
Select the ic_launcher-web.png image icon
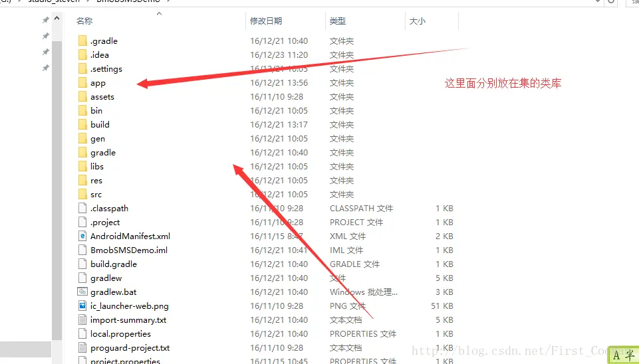82,306
